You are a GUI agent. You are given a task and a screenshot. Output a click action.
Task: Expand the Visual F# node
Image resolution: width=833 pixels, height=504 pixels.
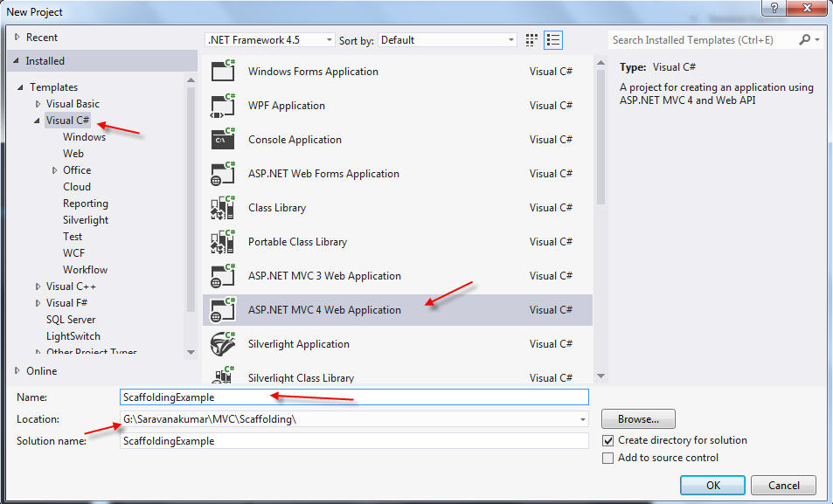pos(38,303)
